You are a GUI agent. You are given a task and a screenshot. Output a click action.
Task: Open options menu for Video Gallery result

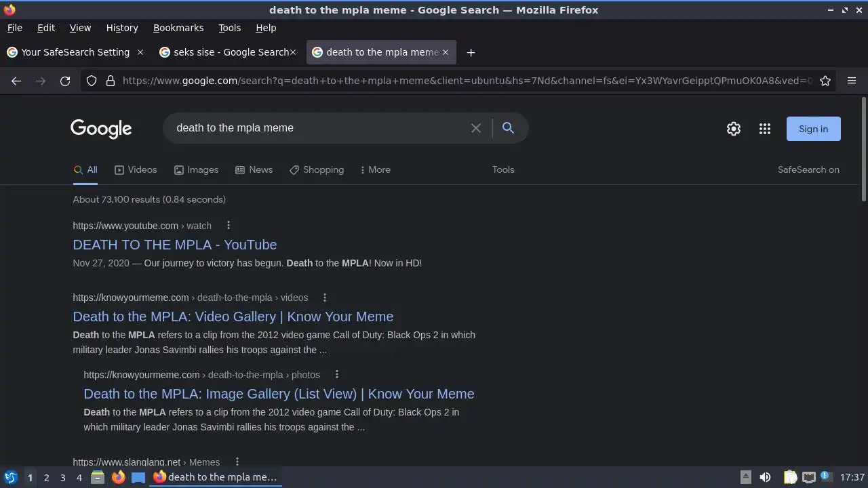(x=324, y=298)
